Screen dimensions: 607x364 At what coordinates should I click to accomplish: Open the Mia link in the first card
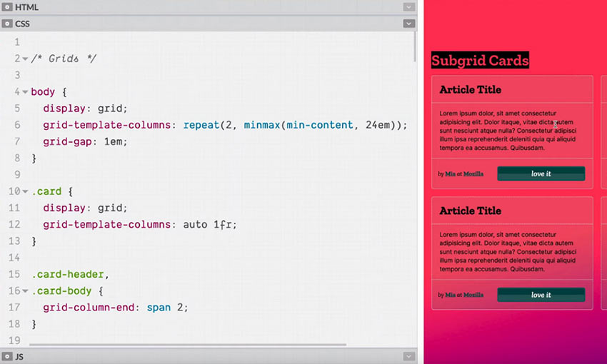pos(450,174)
